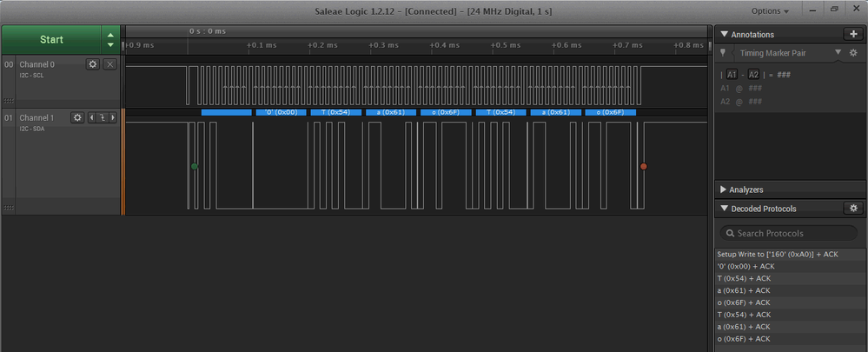Click the I2C - SDA channel subtitle
The height and width of the screenshot is (352, 868).
click(32, 129)
